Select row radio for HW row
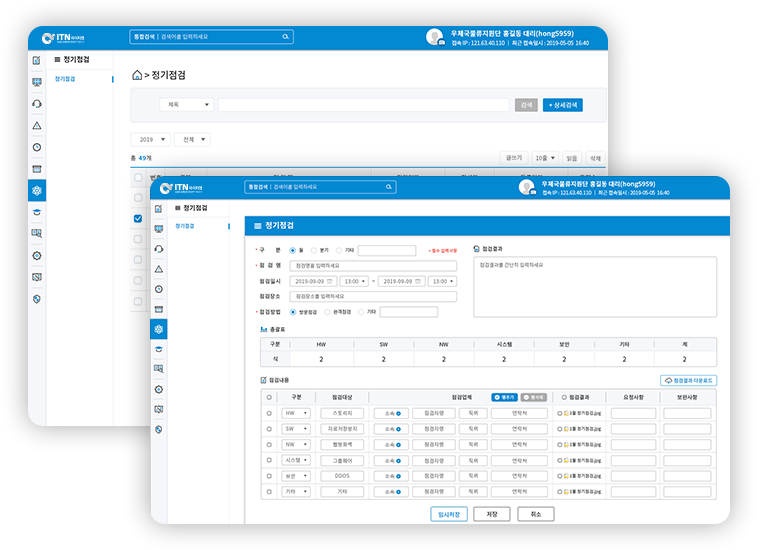Viewport: 760px width, 550px height. [x=269, y=413]
